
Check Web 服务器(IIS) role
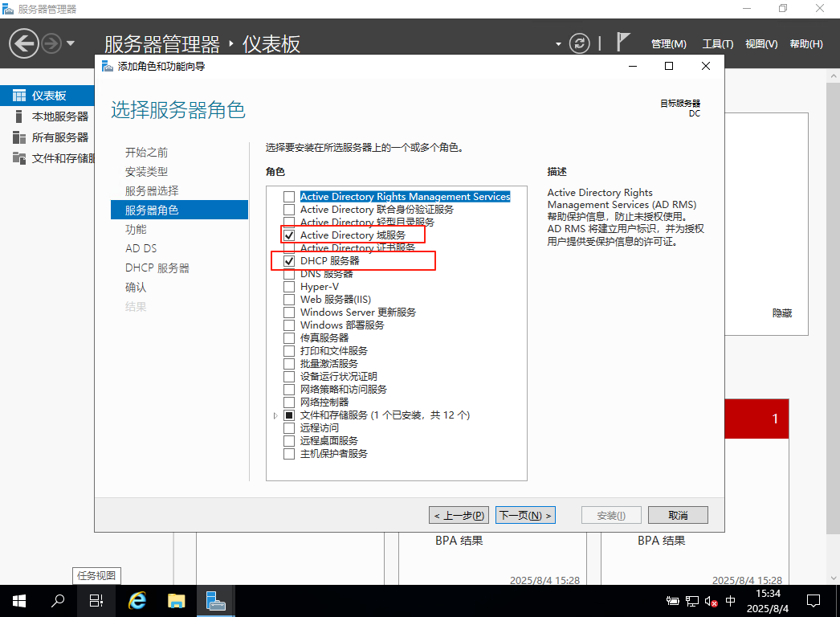289,300
